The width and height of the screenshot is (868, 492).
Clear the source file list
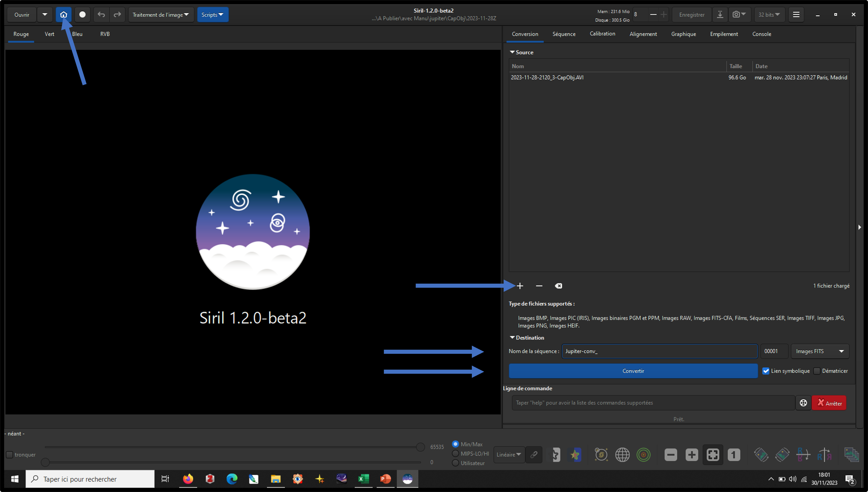558,286
